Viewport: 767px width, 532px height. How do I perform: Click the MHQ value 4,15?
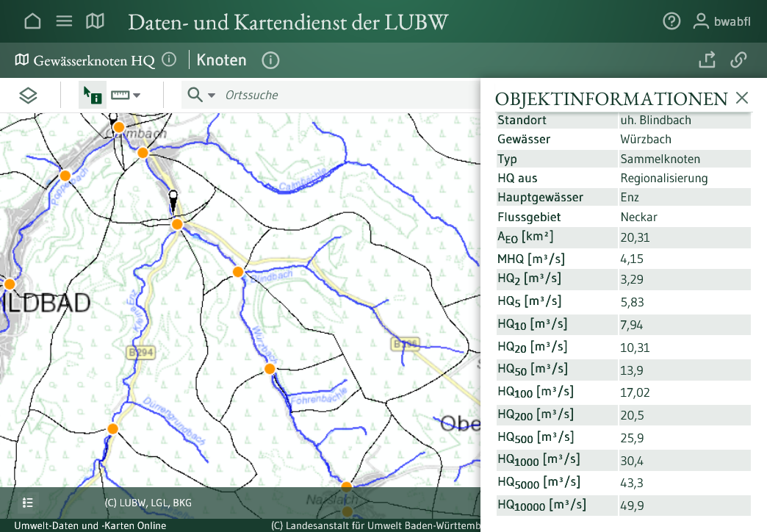point(632,259)
